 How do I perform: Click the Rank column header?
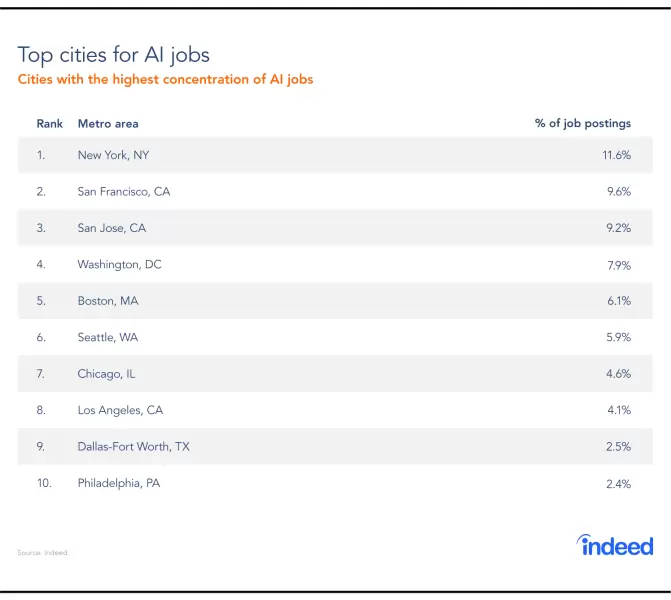(x=50, y=124)
